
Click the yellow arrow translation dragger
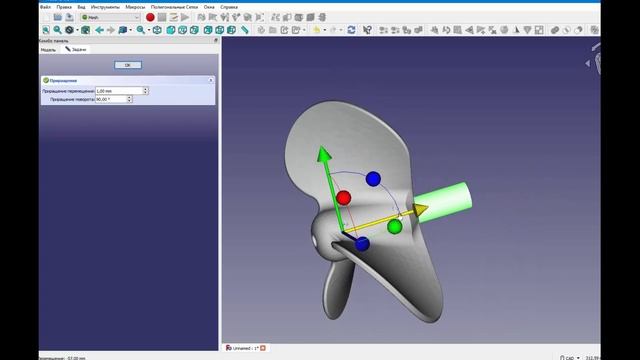click(x=420, y=210)
